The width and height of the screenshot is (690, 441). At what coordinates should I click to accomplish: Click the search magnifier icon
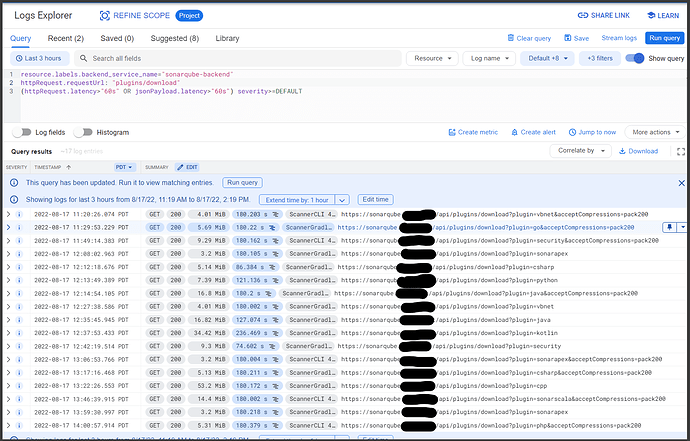click(x=83, y=58)
